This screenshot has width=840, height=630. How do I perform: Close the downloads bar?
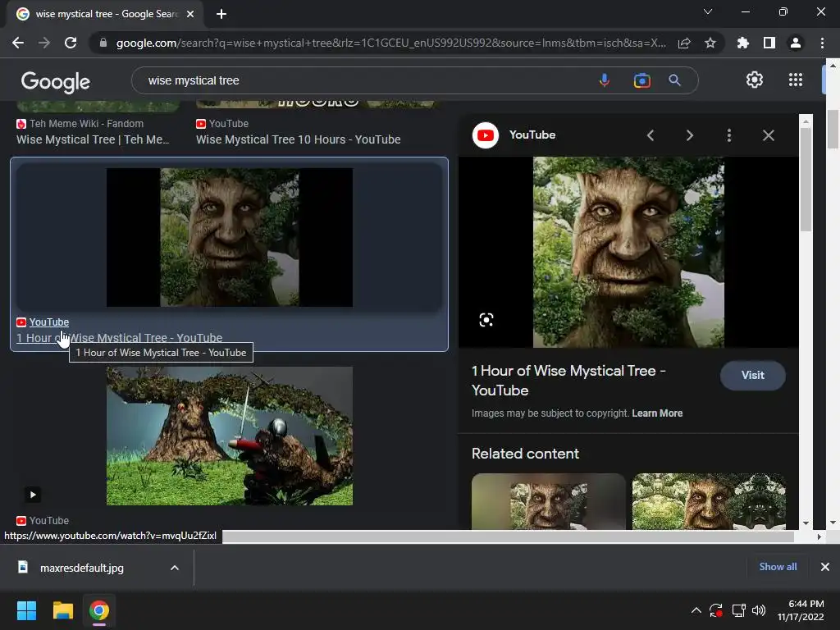pyautogui.click(x=825, y=567)
